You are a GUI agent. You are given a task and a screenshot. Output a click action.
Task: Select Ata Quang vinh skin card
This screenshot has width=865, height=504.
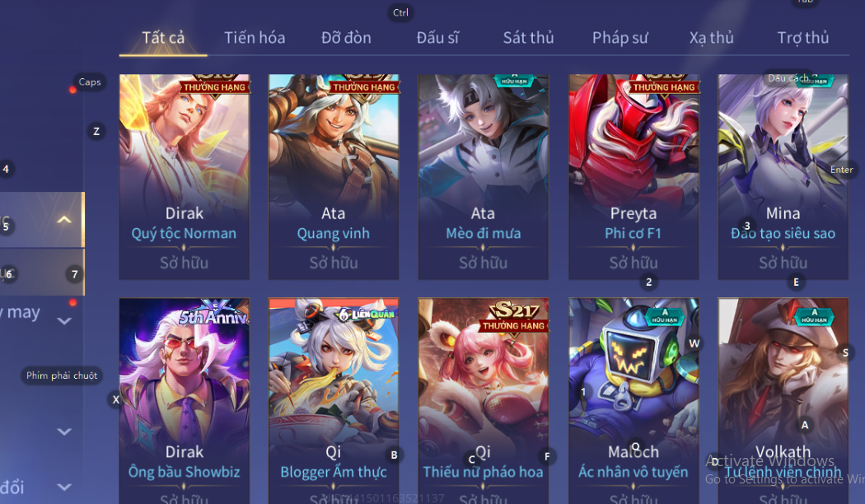pyautogui.click(x=333, y=176)
